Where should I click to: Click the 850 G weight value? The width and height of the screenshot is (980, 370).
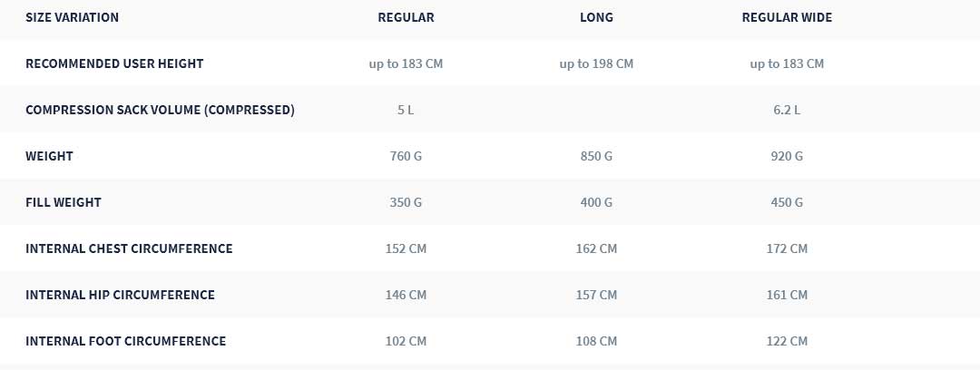pos(596,156)
